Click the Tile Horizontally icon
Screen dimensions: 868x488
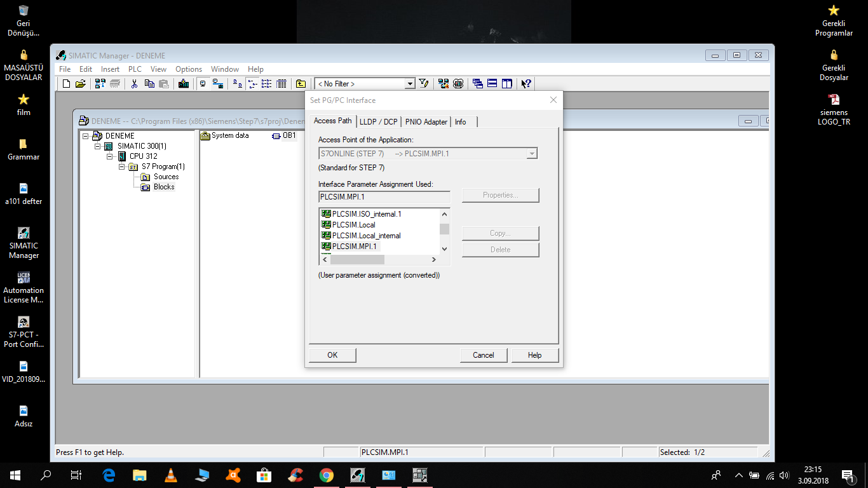pyautogui.click(x=492, y=84)
